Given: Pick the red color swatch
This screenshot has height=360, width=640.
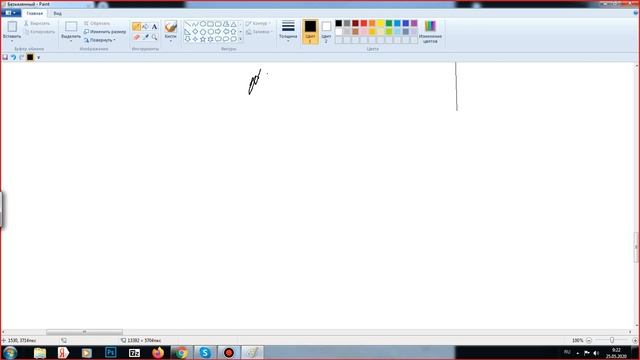Looking at the screenshot, I should pos(364,23).
